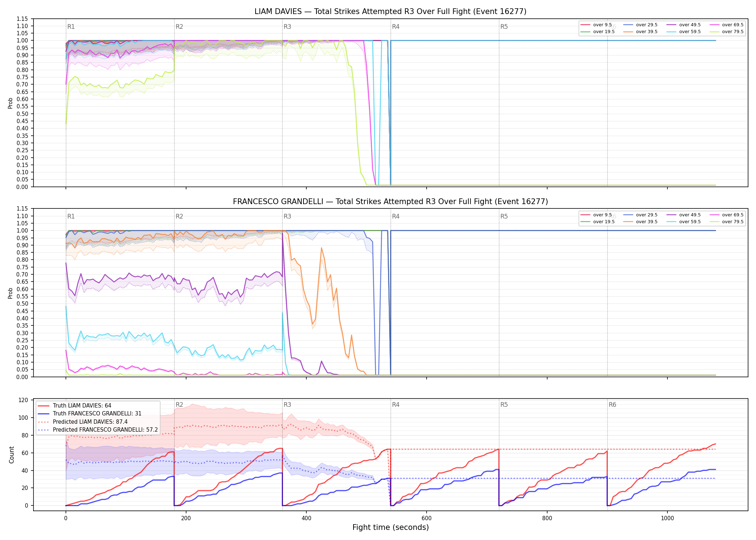Click the 'Fight time (seconds)' axis label
The image size is (756, 540).
(391, 527)
